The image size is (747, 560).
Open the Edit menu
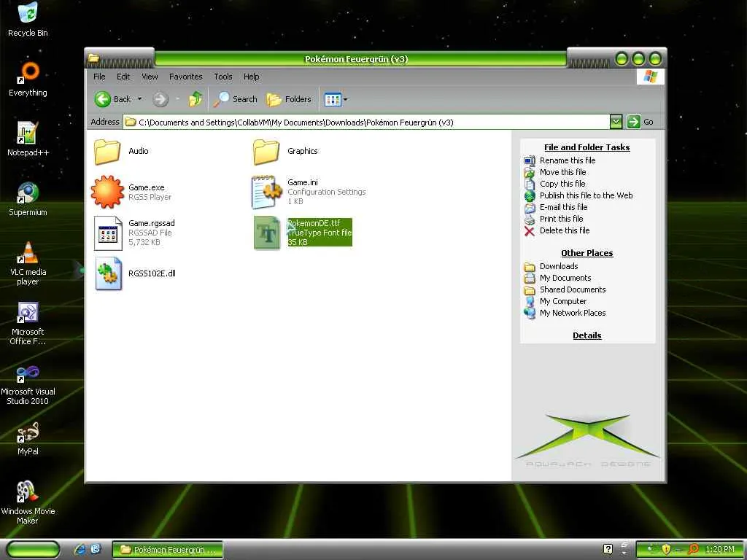[x=123, y=77]
